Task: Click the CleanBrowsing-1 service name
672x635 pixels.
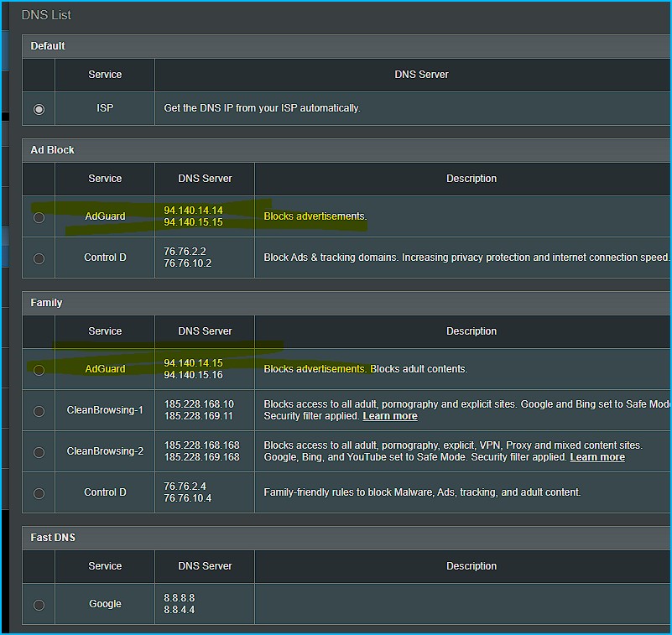Action: (x=105, y=410)
